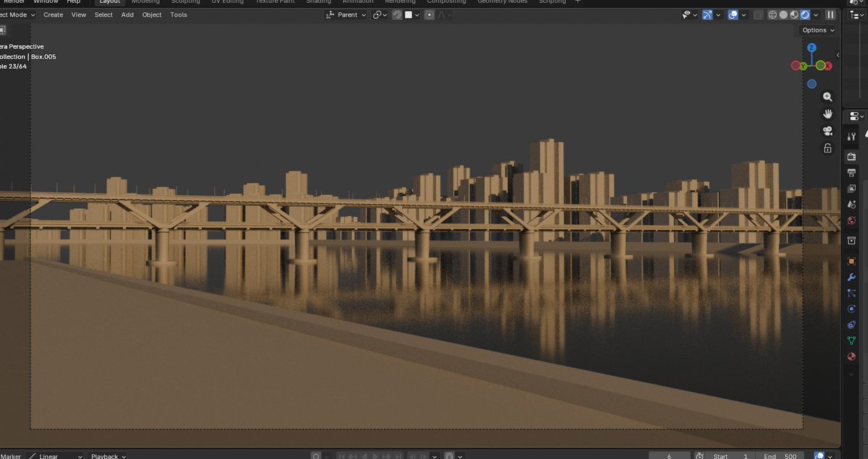Switch to the Geometry Nodes workspace tab
Viewport: 868px width, 459px height.
(x=502, y=2)
